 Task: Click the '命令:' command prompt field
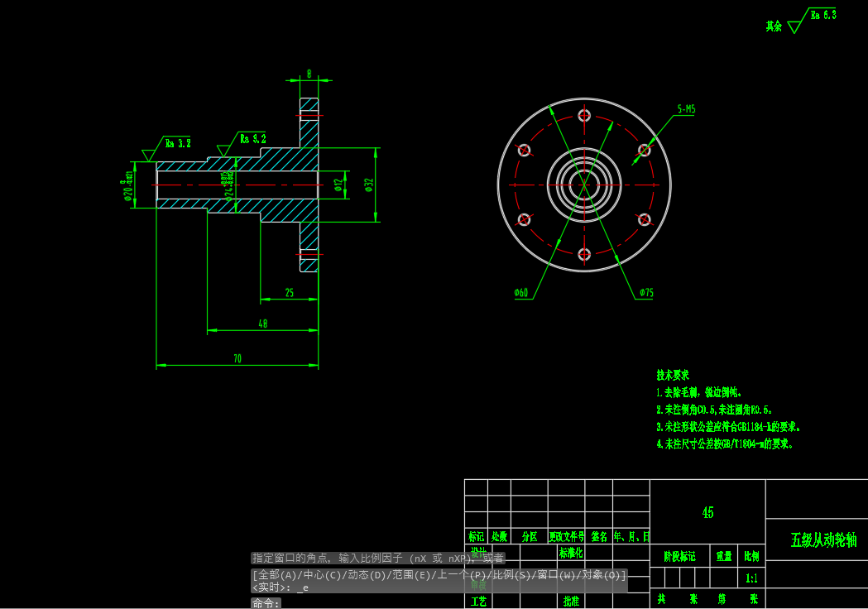(x=266, y=603)
